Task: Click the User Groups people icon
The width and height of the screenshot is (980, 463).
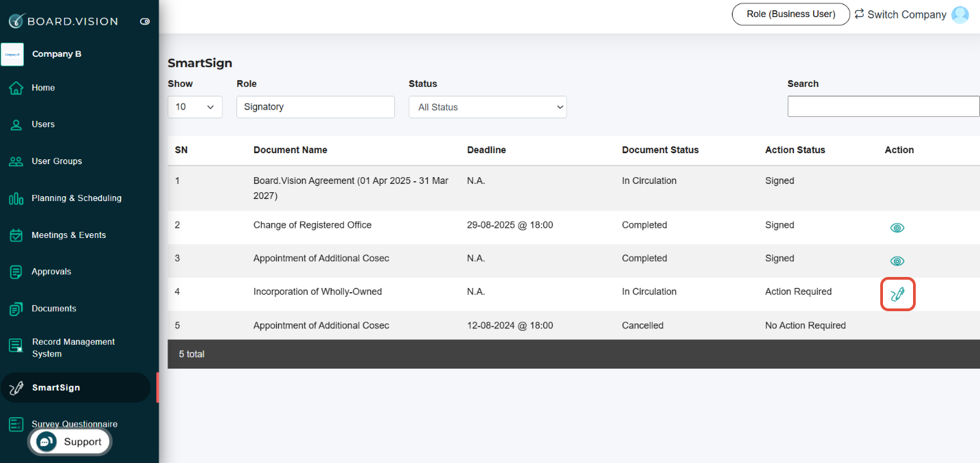Action: [x=16, y=161]
